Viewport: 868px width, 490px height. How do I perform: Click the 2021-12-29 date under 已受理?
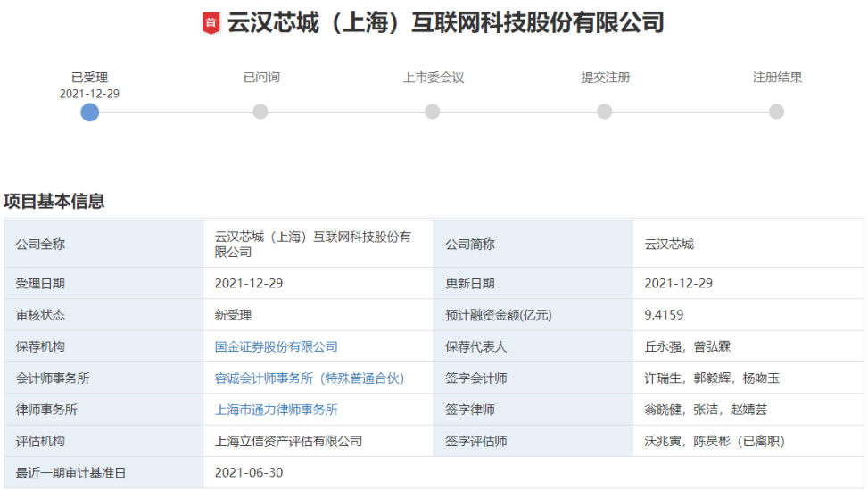tap(90, 94)
